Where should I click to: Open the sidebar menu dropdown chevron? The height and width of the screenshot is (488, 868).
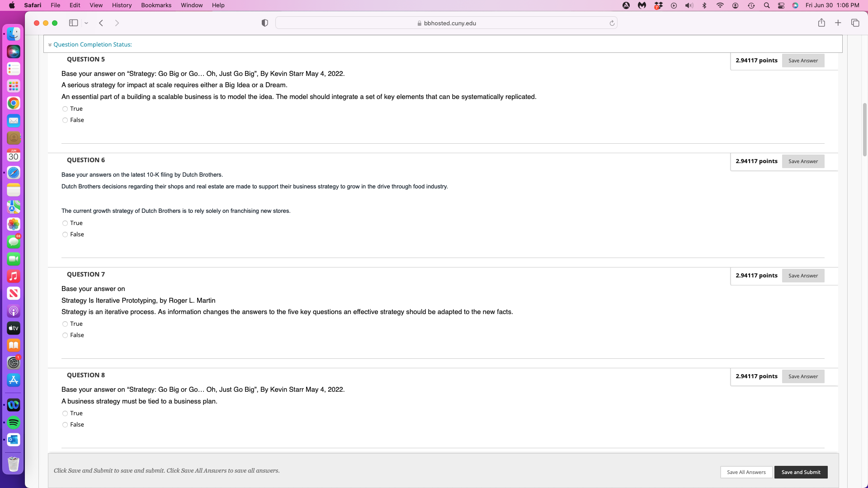point(86,23)
